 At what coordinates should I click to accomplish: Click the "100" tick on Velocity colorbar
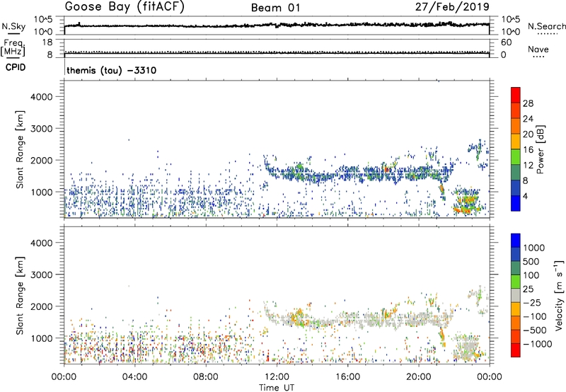(531, 275)
